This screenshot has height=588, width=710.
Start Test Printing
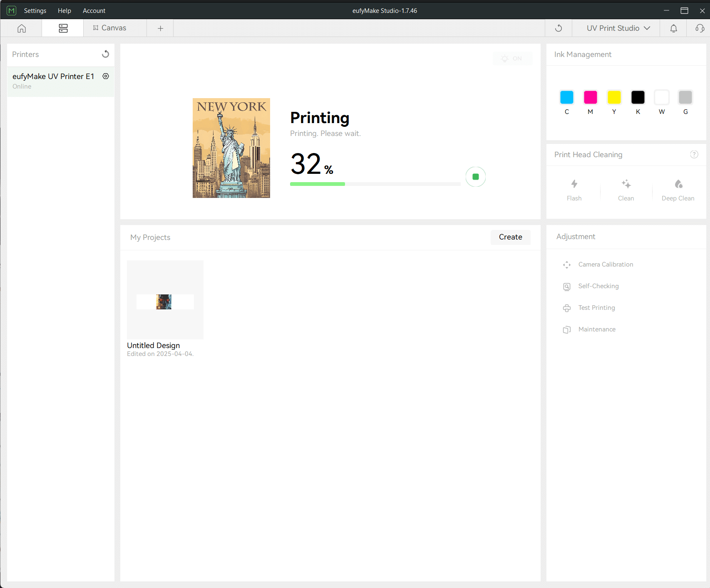tap(596, 308)
